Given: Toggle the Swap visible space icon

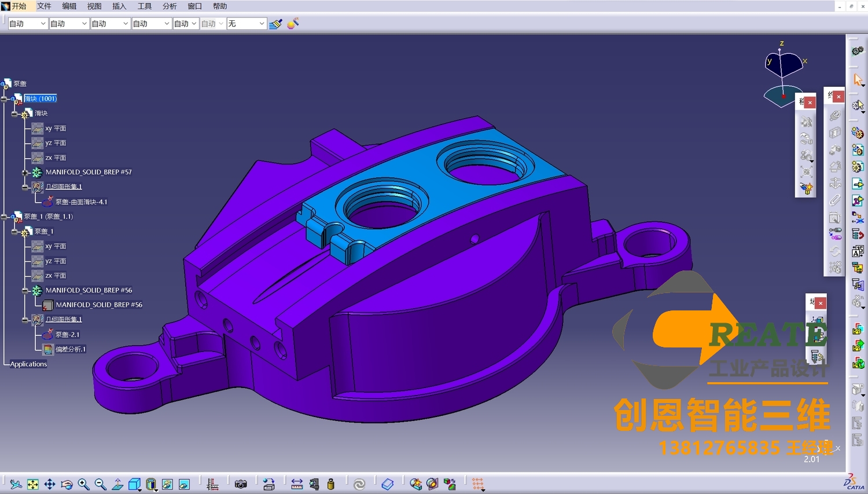Looking at the screenshot, I should 184,484.
